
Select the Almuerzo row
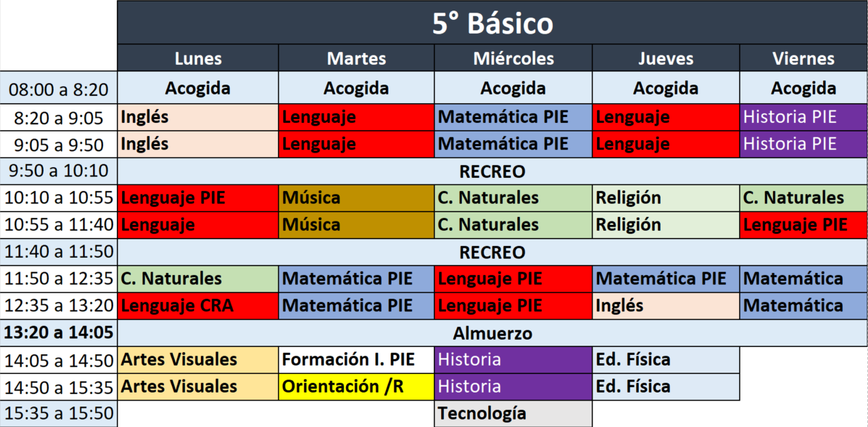pos(492,333)
